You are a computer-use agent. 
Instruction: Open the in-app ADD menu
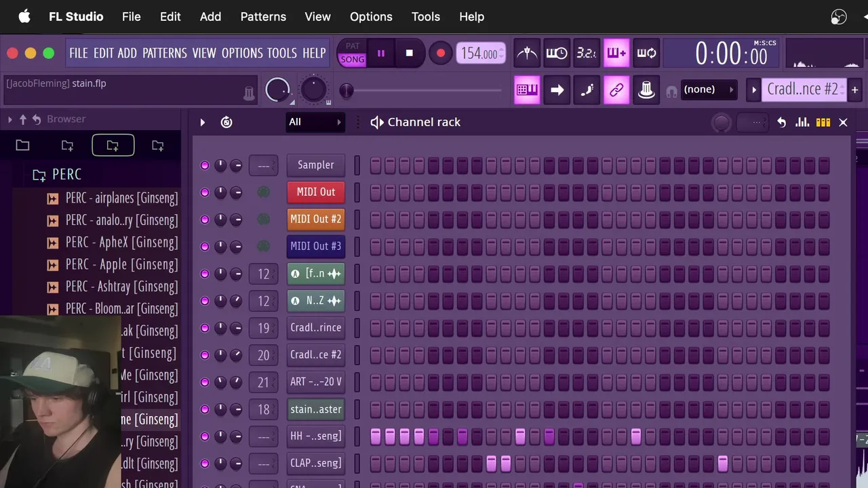point(127,53)
